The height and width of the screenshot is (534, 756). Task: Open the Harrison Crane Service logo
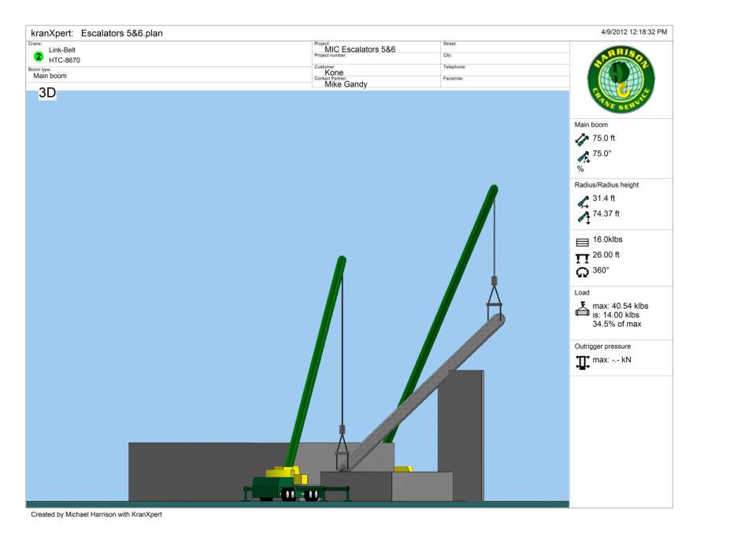click(620, 77)
